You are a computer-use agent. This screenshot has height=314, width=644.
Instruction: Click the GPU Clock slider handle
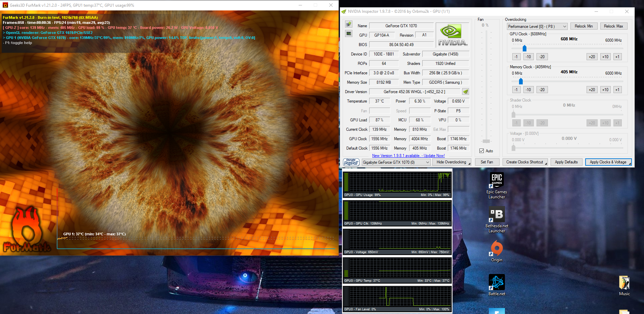coord(524,48)
